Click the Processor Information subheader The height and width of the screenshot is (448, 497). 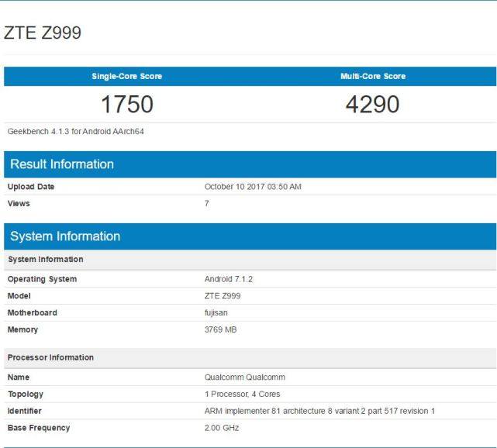click(250, 358)
